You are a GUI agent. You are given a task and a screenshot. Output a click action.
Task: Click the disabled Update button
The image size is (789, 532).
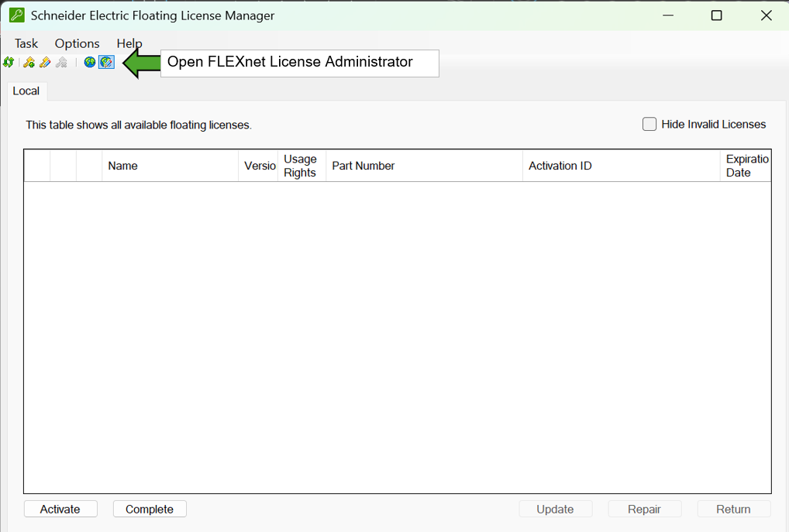tap(555, 509)
